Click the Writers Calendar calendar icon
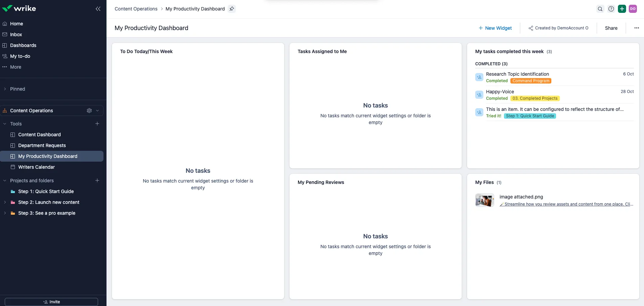 tap(13, 167)
